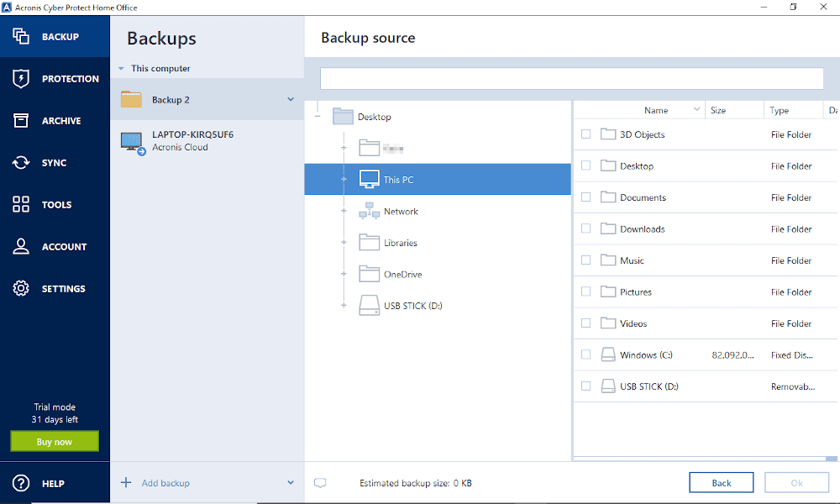Open the BACKUP sidebar menu item
The height and width of the screenshot is (504, 840).
coord(55,36)
